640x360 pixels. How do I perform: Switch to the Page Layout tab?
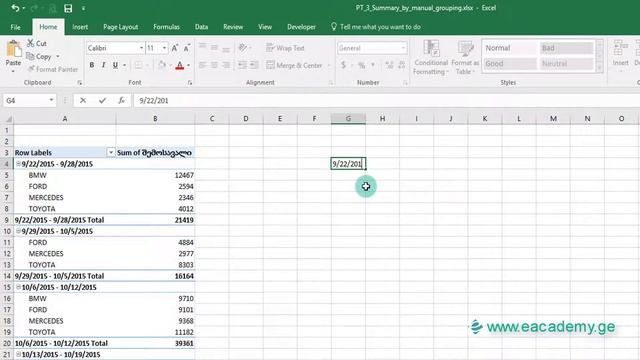120,27
